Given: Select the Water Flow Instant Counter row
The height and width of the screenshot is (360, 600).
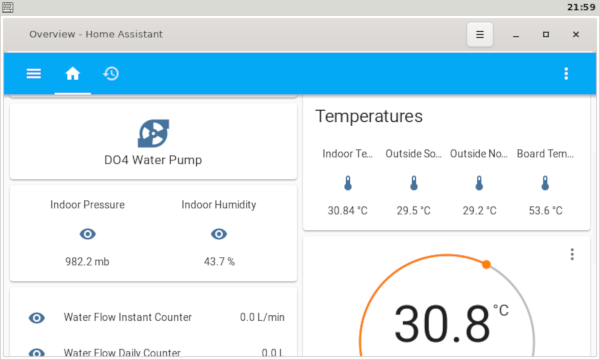Looking at the screenshot, I should pyautogui.click(x=153, y=318).
